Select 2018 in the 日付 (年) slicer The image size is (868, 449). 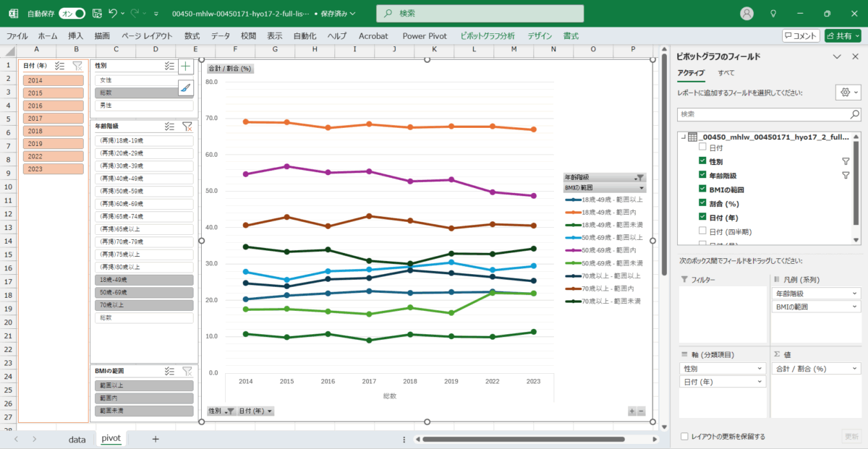coord(54,132)
